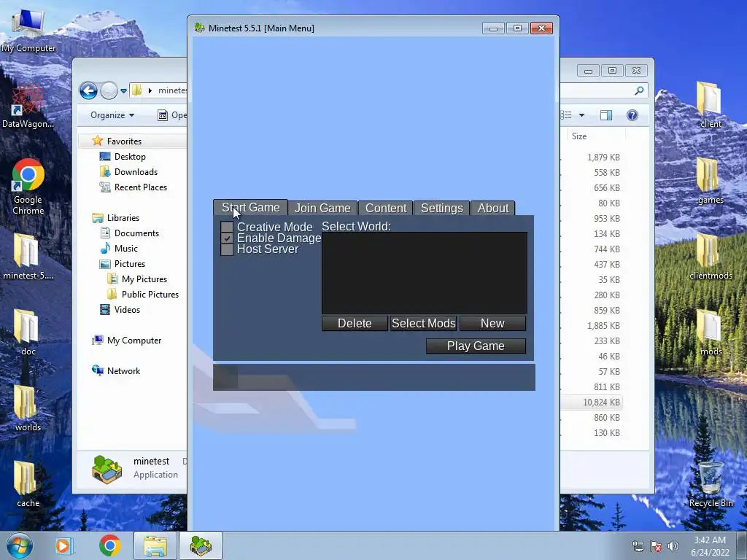This screenshot has height=560, width=747.
Task: Click the search magnifier icon in Explorer
Action: (x=639, y=90)
